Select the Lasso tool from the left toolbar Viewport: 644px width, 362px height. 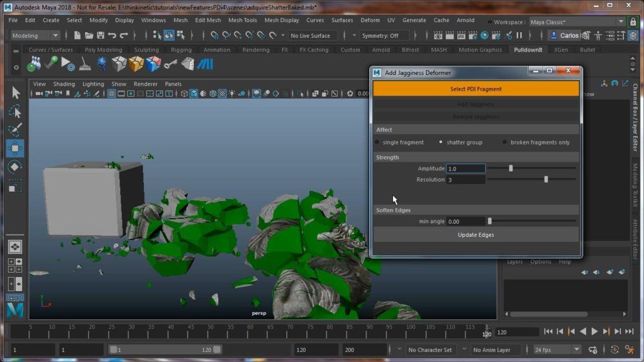[14, 112]
